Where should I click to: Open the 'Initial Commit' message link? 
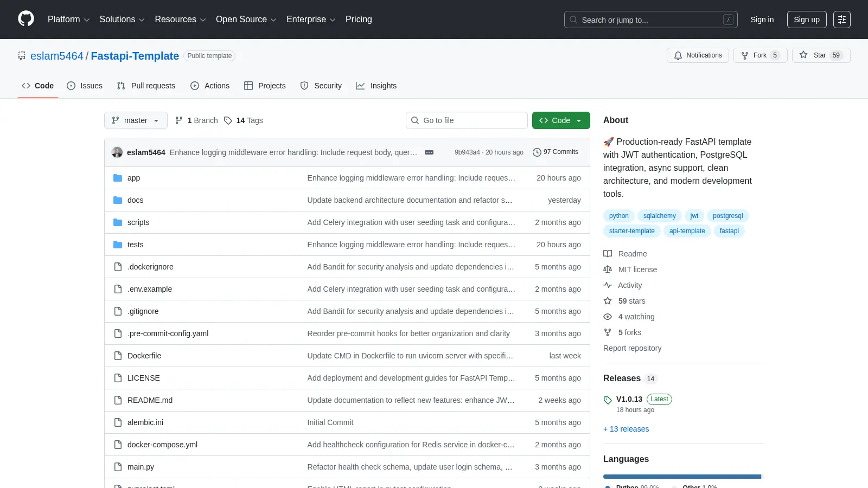point(330,422)
